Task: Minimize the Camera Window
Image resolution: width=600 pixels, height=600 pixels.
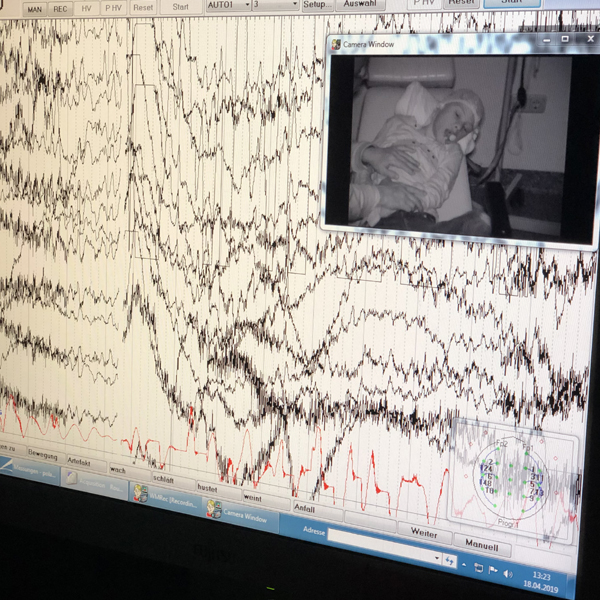Action: click(546, 40)
